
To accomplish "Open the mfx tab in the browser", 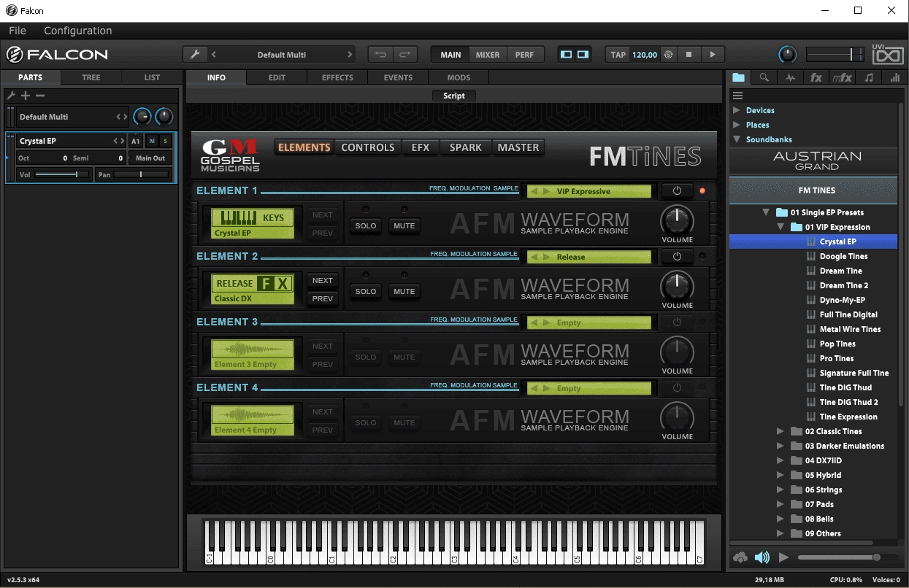I will tap(842, 77).
